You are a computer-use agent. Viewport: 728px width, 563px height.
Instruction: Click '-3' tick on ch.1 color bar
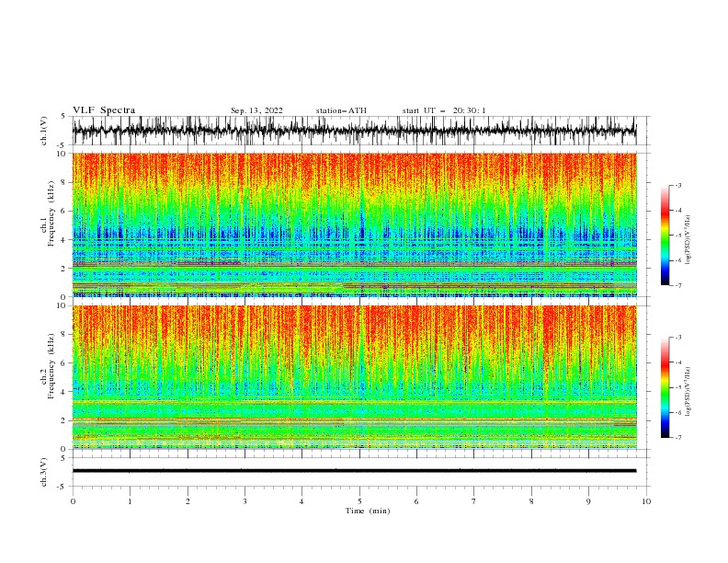[677, 185]
